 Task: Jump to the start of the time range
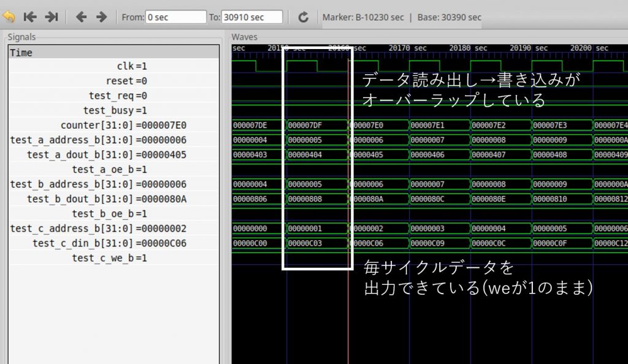[30, 17]
